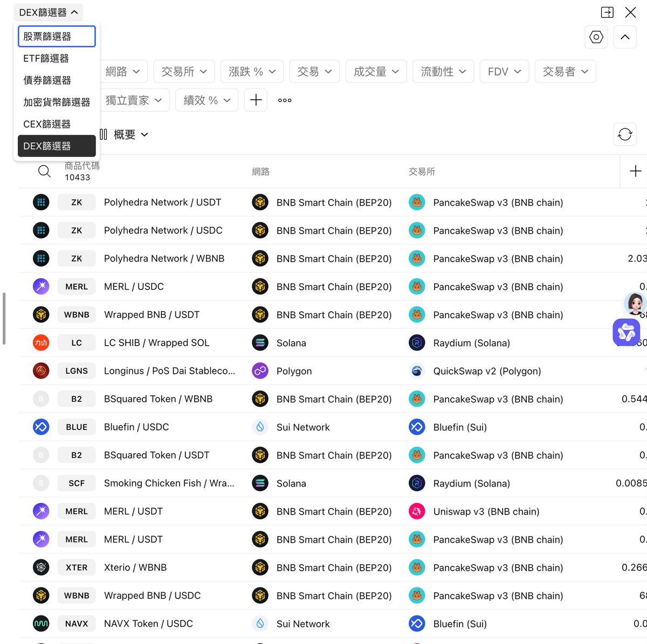Click the NAVX ticker badge
Image resolution: width=647 pixels, height=644 pixels.
[77, 624]
